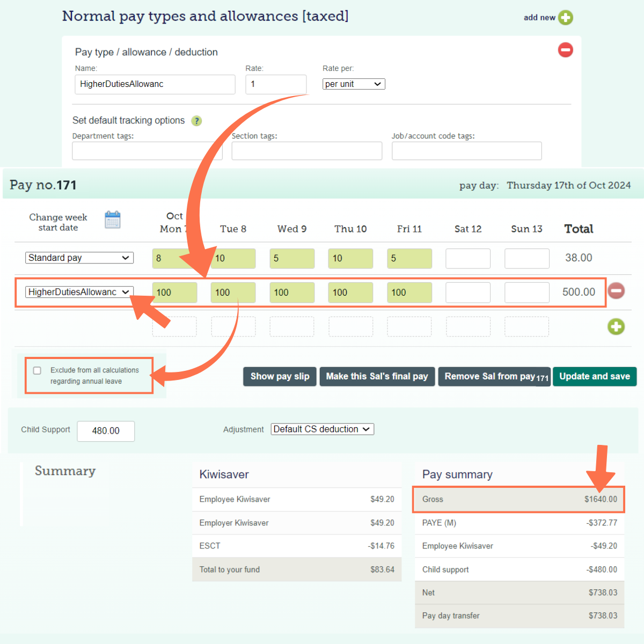Open the Default CS deduction adjustment dropdown
Image resolution: width=644 pixels, height=644 pixels.
tap(322, 429)
